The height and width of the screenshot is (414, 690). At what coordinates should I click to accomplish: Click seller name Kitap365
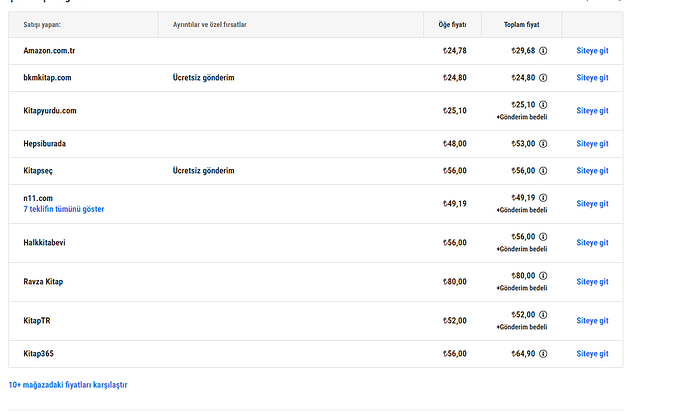38,354
